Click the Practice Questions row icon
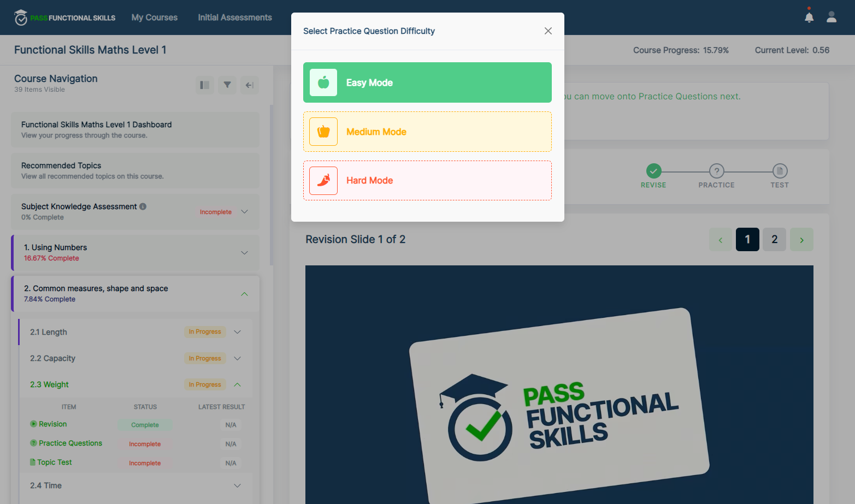 33,443
